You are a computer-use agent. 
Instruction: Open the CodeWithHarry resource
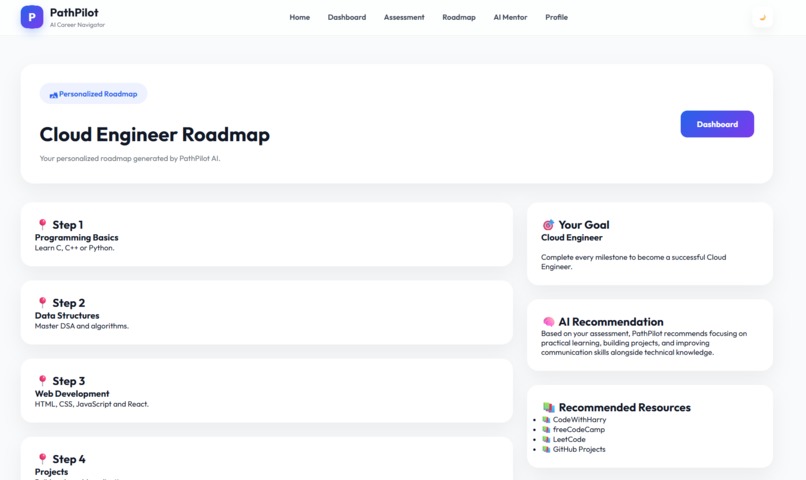(x=579, y=419)
